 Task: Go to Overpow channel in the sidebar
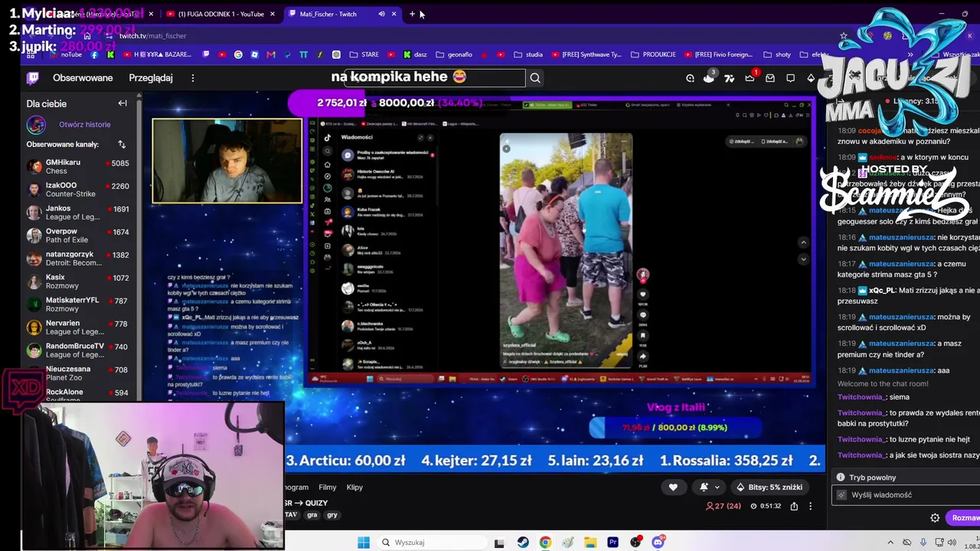(x=78, y=236)
